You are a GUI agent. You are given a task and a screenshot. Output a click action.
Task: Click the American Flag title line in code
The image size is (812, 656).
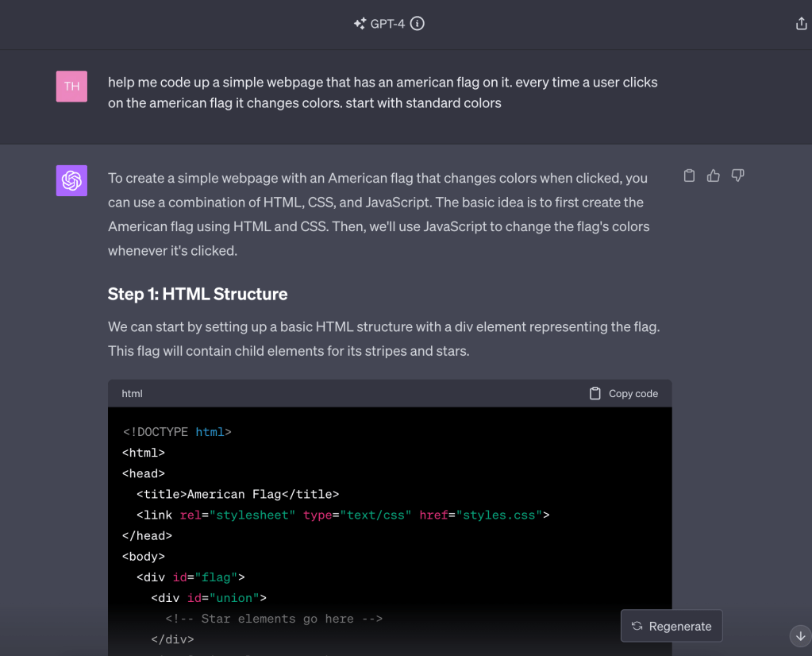(x=237, y=494)
